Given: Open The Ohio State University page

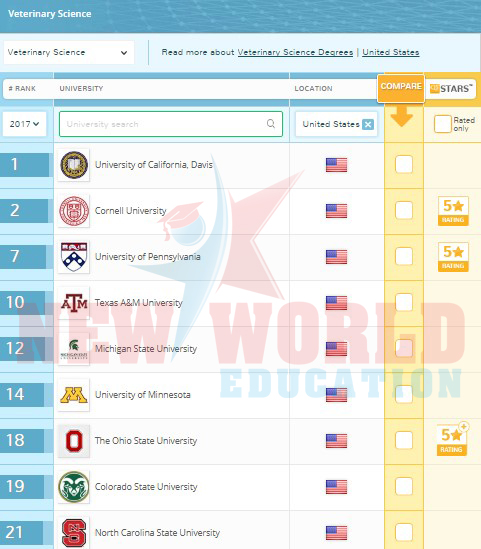Looking at the screenshot, I should click(146, 441).
